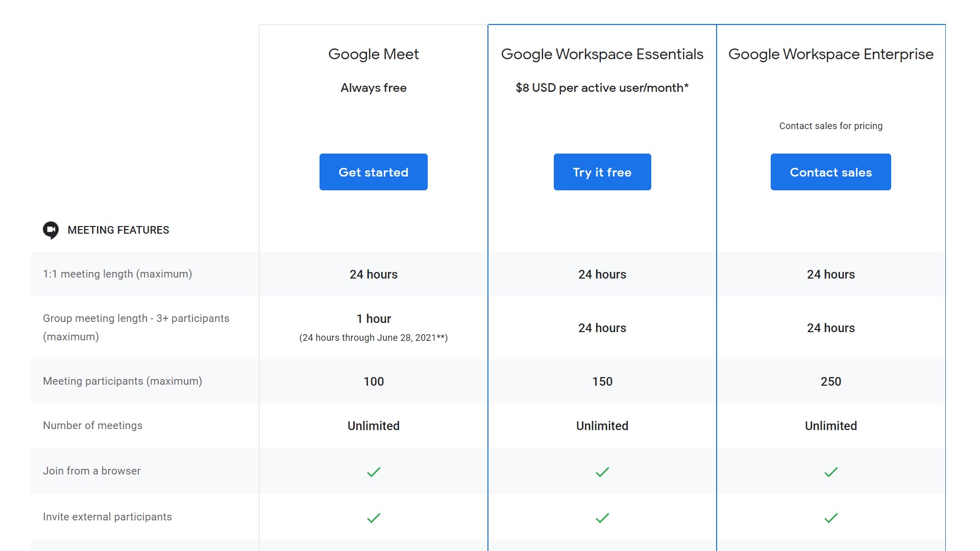980x551 pixels.
Task: Click the Try it free button
Action: click(x=602, y=172)
